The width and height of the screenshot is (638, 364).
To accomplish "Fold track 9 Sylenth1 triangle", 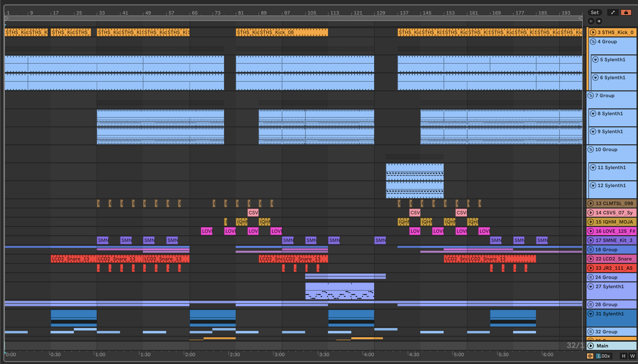I will tap(593, 131).
